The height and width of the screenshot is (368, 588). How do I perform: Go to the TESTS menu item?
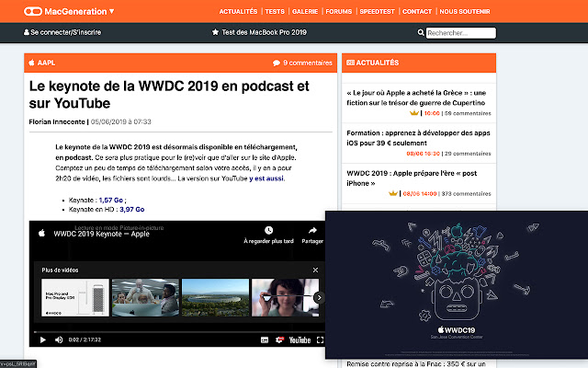(x=275, y=11)
